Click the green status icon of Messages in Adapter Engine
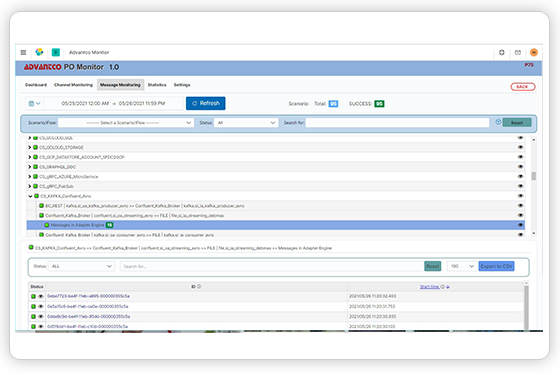The height and width of the screenshot is (373, 560). pyautogui.click(x=47, y=225)
